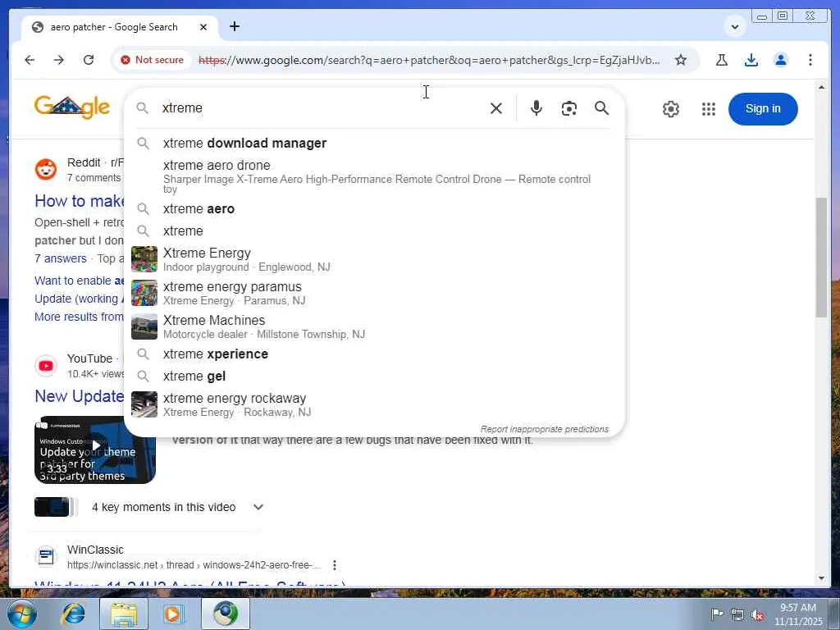Image resolution: width=840 pixels, height=630 pixels.
Task: Open the WinClassic result options menu
Action: (335, 565)
